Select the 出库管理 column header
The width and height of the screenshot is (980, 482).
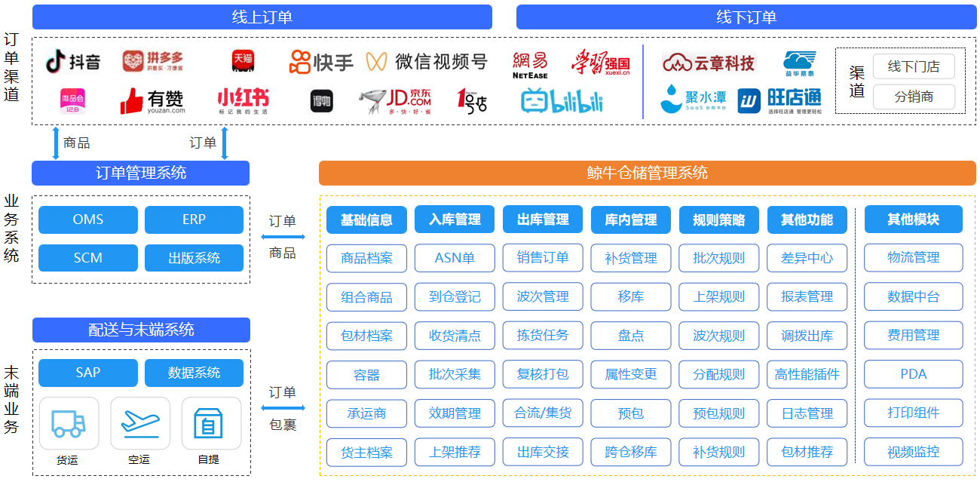pos(543,220)
